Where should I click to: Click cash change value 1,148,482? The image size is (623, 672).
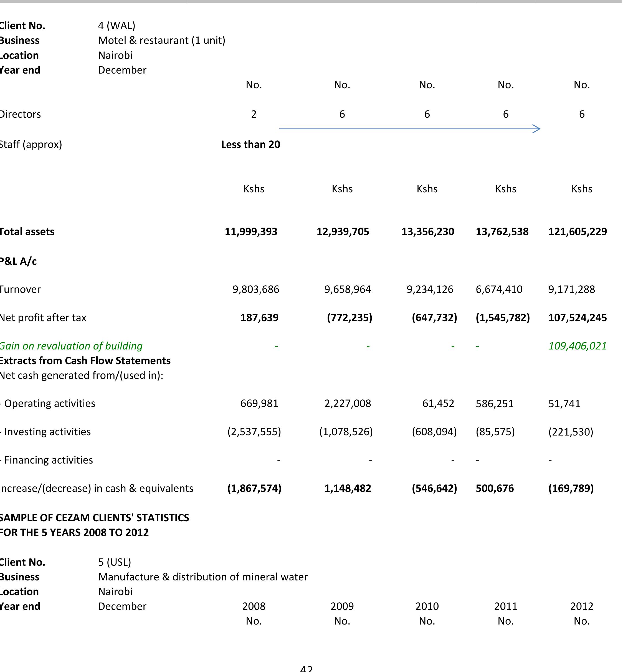348,489
